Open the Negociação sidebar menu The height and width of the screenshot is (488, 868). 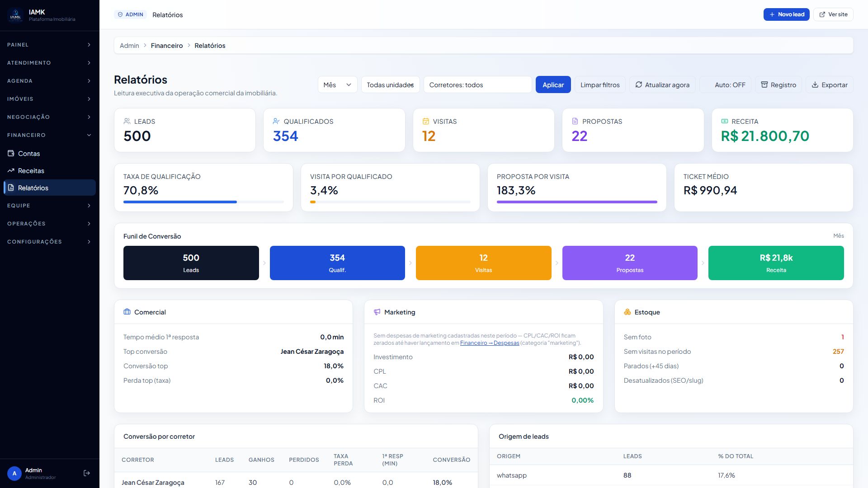coord(49,117)
